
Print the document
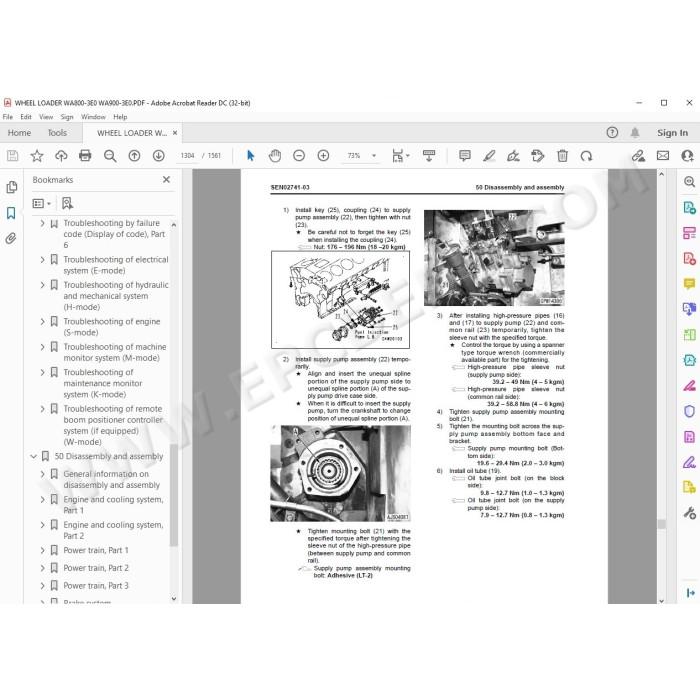tap(85, 155)
